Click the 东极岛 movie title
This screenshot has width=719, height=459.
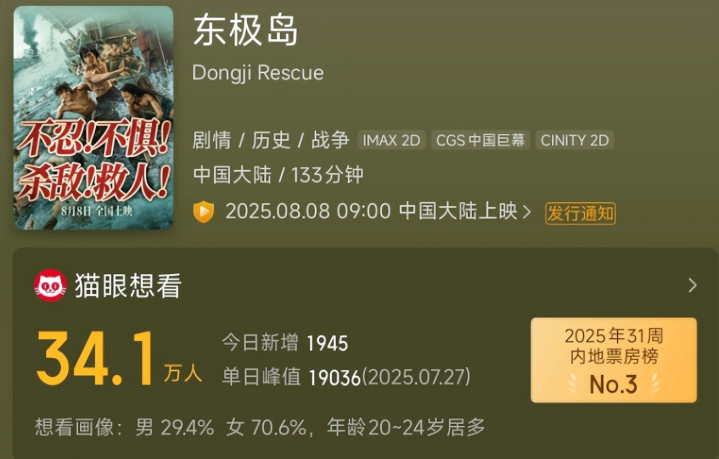pyautogui.click(x=245, y=30)
